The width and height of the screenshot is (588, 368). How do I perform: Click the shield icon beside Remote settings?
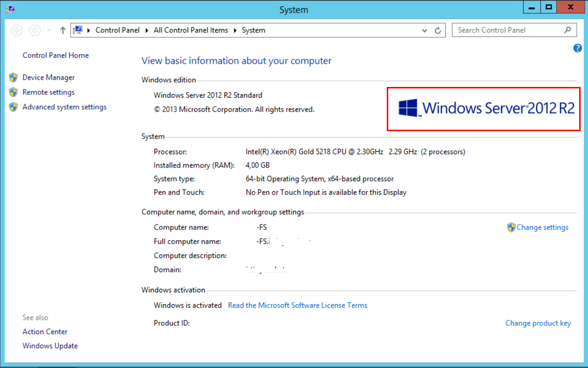pyautogui.click(x=14, y=92)
